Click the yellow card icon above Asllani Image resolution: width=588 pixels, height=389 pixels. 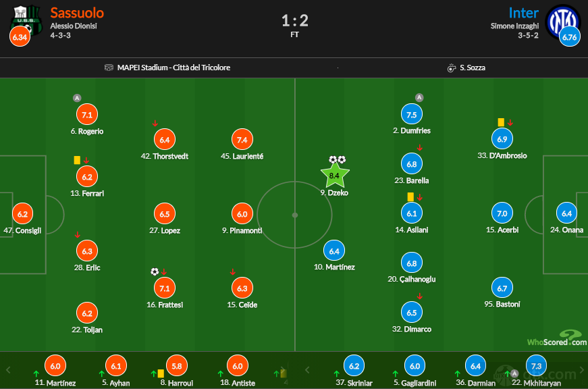[x=410, y=197]
